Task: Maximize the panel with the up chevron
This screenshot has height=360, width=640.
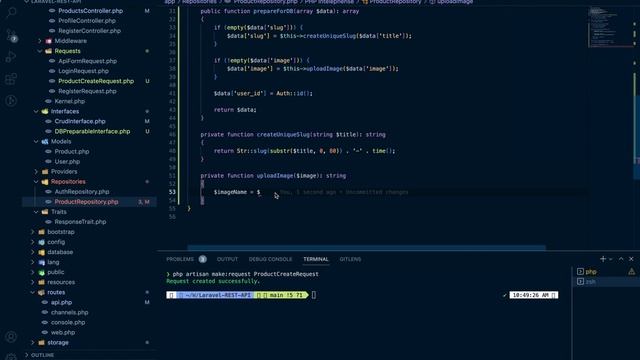Action: pos(621,259)
